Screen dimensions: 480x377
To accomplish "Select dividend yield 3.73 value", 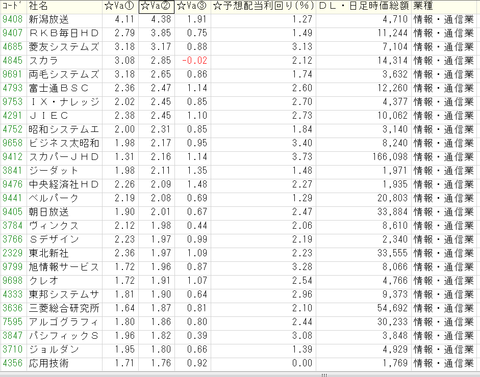I will click(302, 157).
